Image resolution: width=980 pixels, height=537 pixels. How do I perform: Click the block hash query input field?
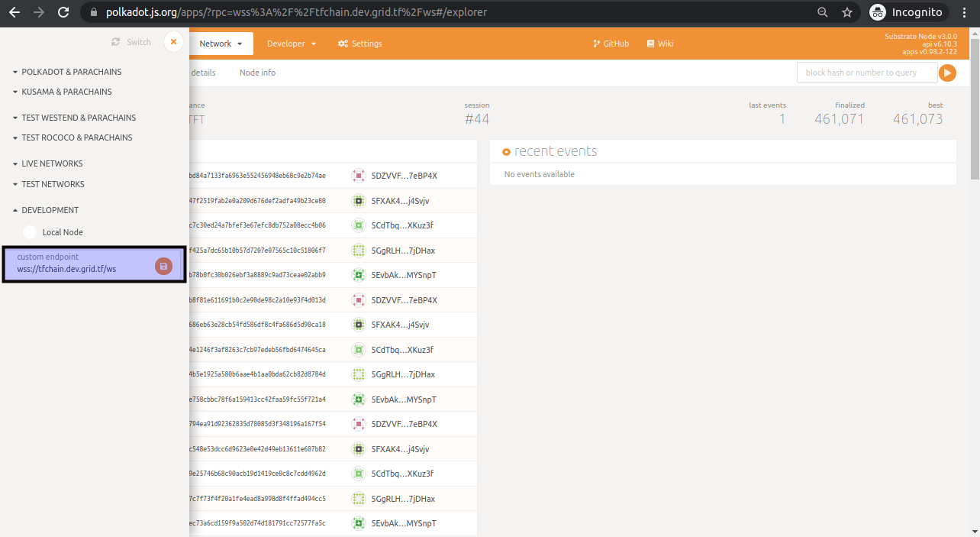tap(866, 73)
